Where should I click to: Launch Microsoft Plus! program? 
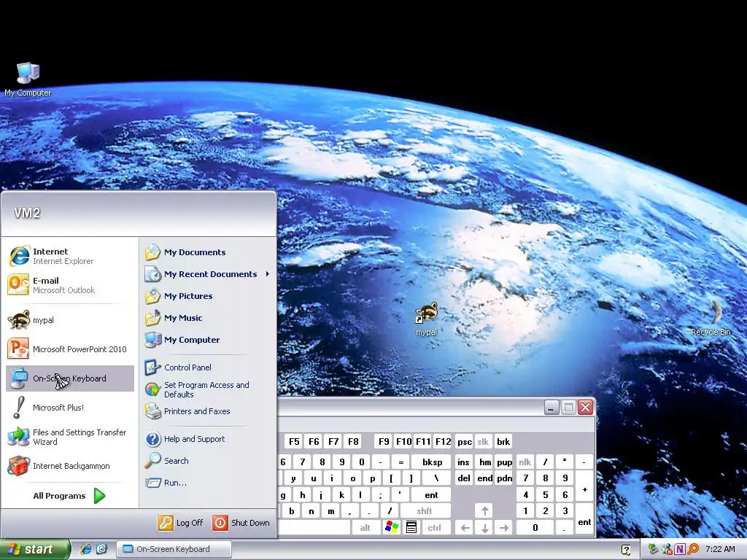70,408
